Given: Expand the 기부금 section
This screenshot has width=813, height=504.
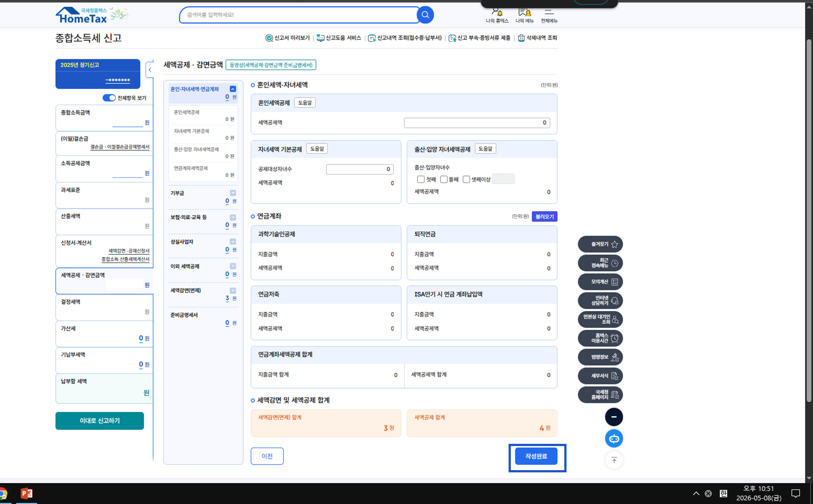Looking at the screenshot, I should point(233,193).
